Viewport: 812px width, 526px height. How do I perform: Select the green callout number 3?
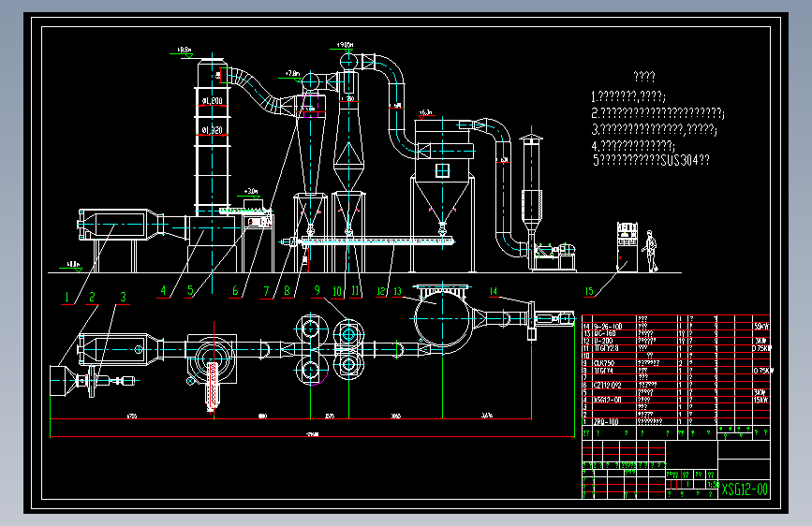point(123,296)
